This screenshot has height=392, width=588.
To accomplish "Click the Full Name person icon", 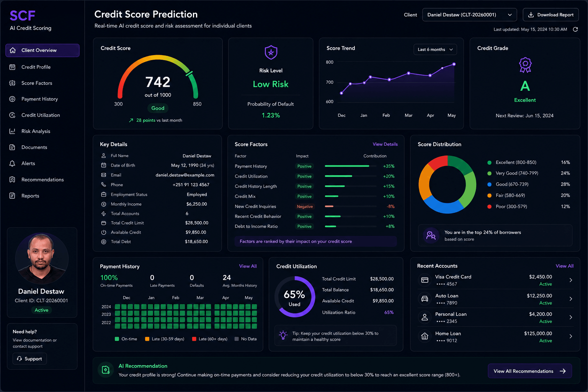I will click(103, 156).
